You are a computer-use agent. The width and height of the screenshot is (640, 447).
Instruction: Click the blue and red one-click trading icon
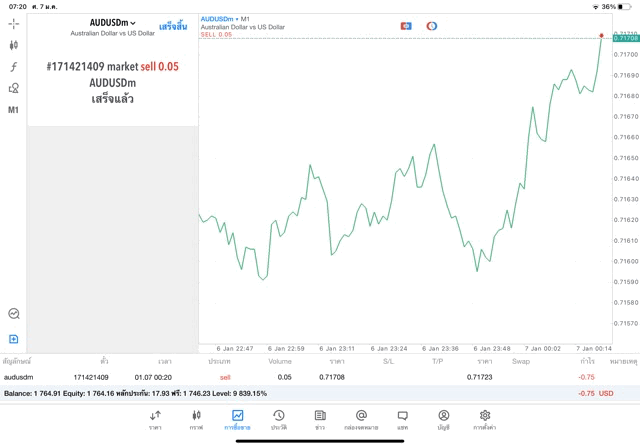(x=406, y=26)
